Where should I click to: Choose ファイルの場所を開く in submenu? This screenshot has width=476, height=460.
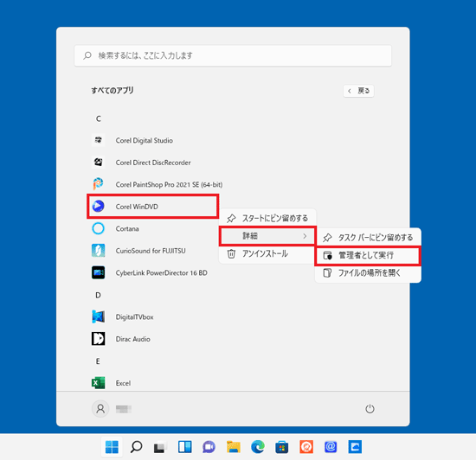pos(368,273)
